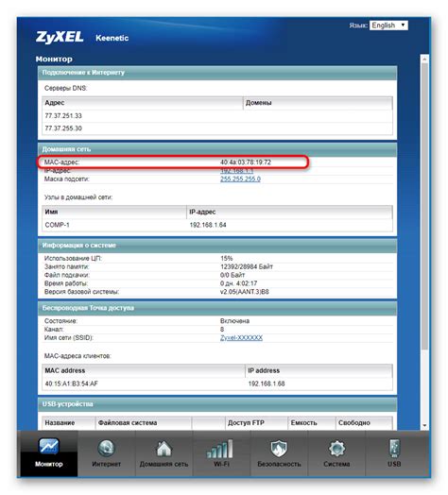Click the ZyXEL logo
448x495 pixels.
point(60,37)
